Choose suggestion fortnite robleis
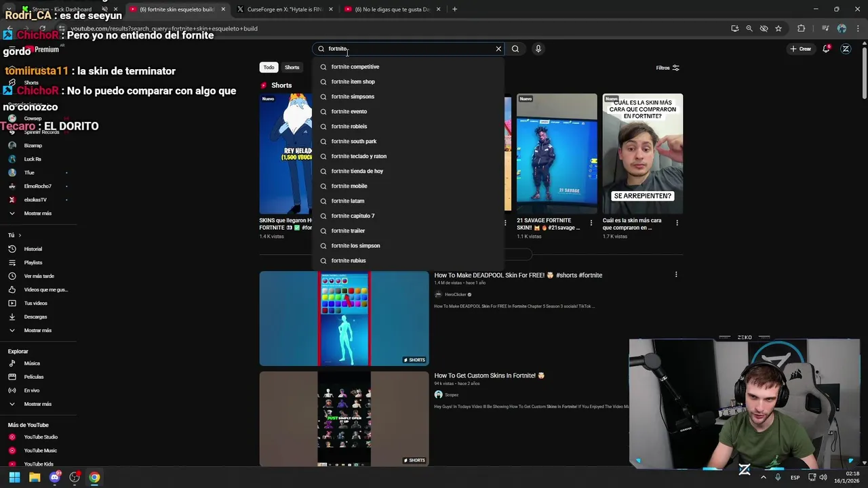 (x=408, y=126)
